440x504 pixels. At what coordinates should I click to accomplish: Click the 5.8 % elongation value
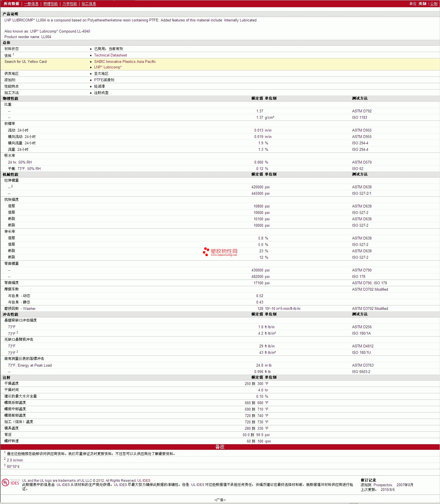point(263,238)
